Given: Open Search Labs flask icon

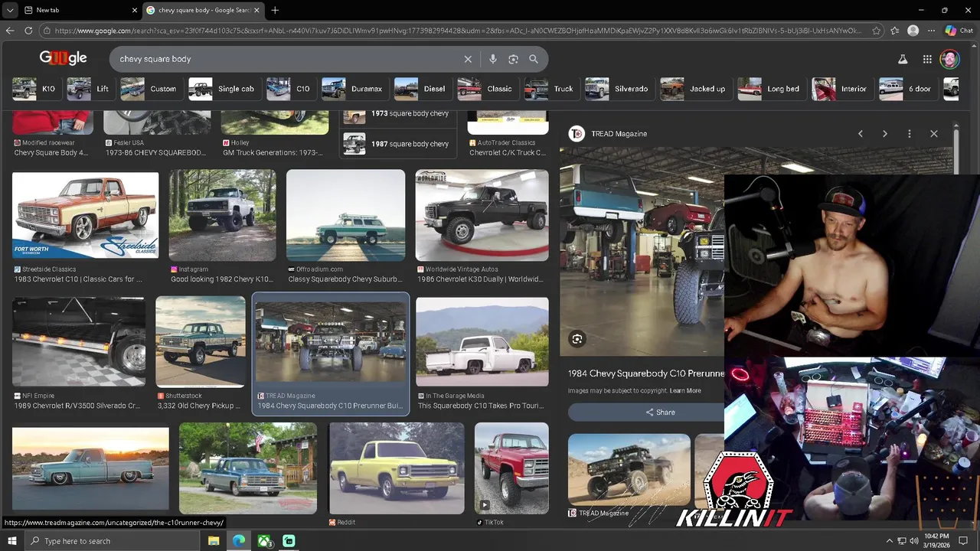Looking at the screenshot, I should [903, 59].
